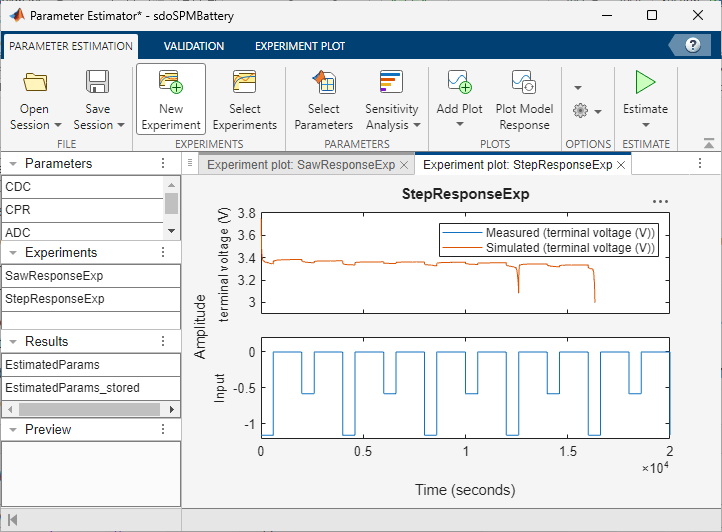Screen dimensions: 722x532
Task: Click the Sensitivity Analysis icon
Action: click(391, 83)
